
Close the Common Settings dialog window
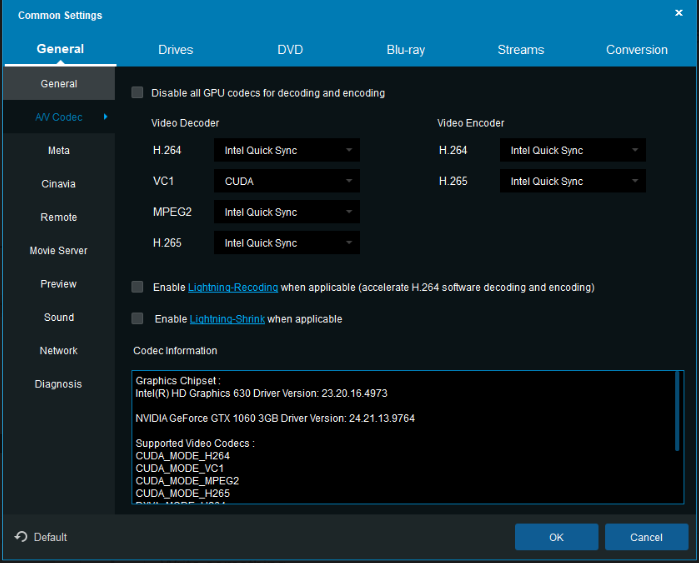[679, 13]
